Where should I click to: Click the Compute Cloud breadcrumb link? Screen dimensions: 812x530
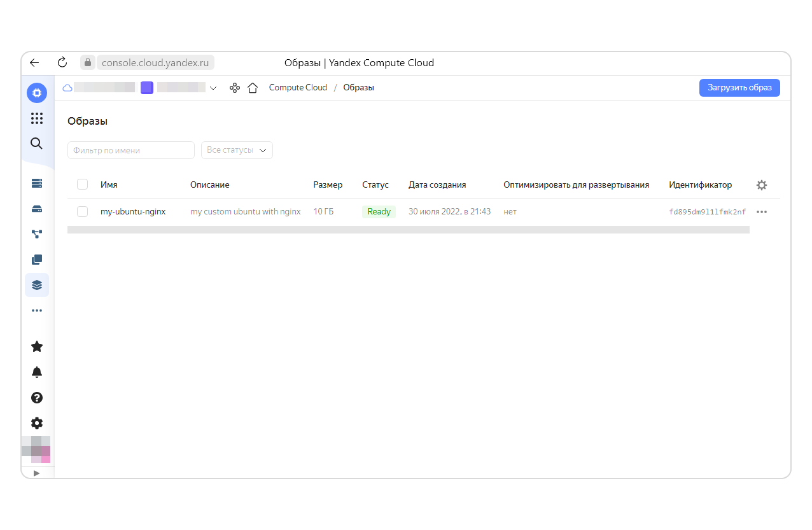point(298,88)
